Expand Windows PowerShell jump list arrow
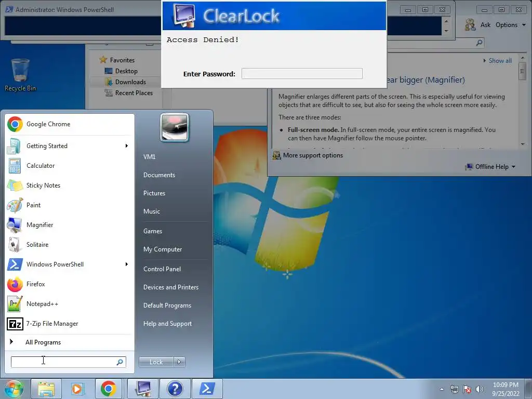Screen dimensions: 532x399 pos(127,264)
